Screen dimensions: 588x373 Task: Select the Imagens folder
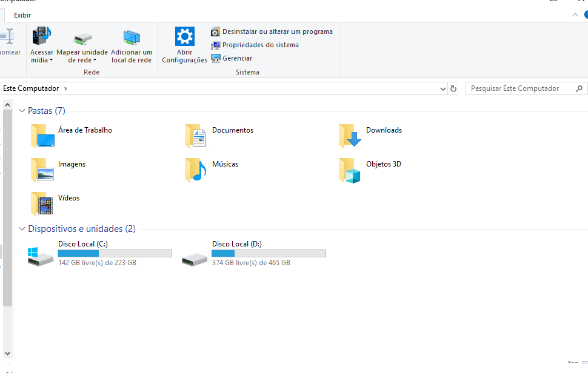tap(42, 170)
